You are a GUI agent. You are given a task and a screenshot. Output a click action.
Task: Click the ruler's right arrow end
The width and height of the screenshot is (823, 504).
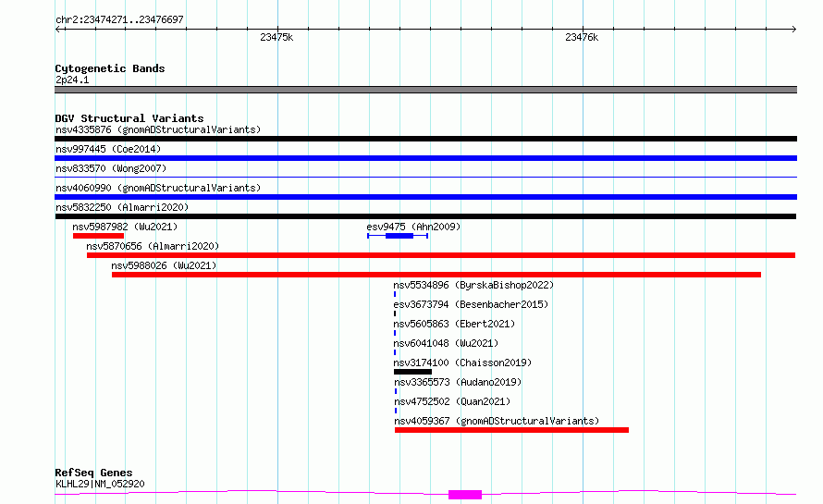coord(793,30)
